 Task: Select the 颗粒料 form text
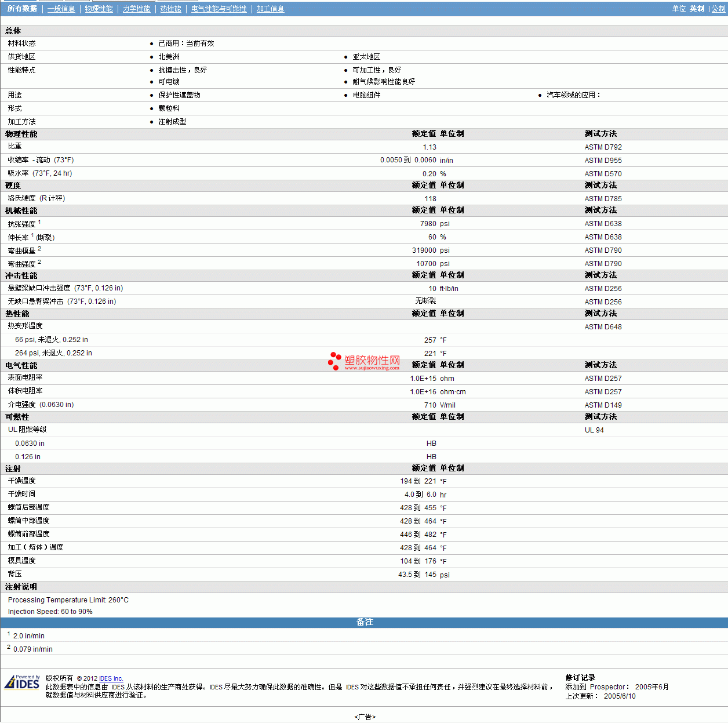[x=169, y=108]
